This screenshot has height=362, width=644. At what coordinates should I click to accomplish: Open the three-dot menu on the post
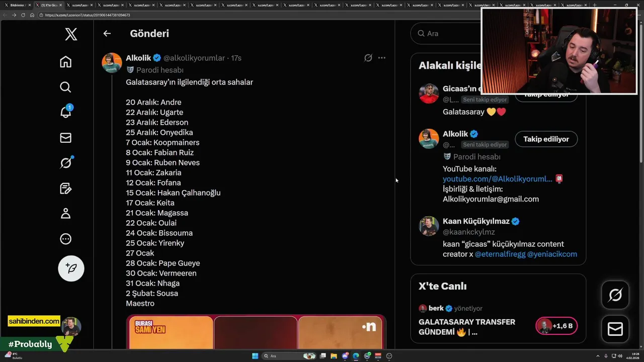click(382, 58)
